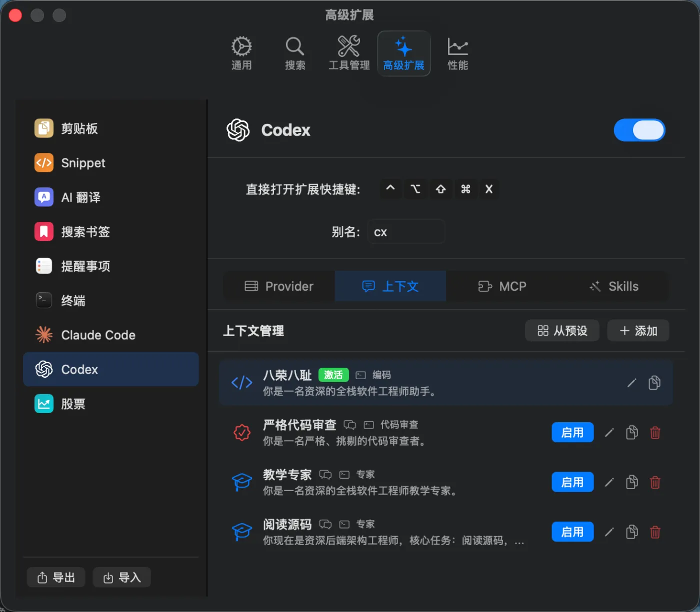Close the 高级扩展 window

(15, 15)
